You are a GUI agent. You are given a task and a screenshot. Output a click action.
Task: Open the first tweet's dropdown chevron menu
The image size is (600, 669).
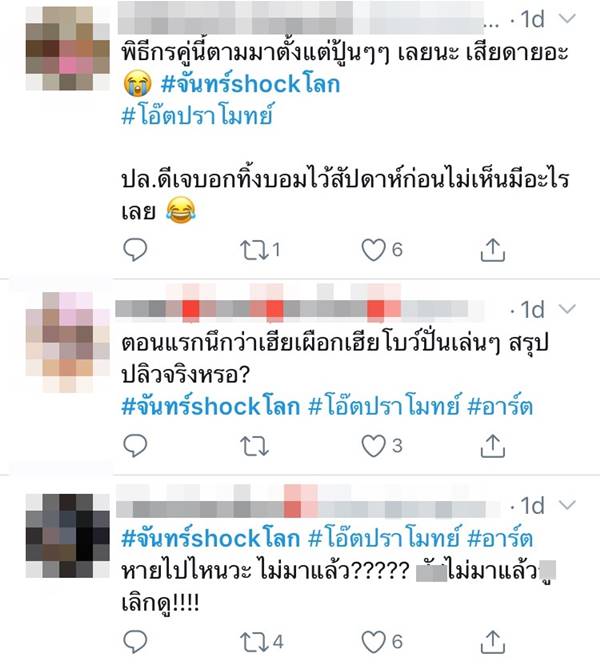click(x=567, y=19)
